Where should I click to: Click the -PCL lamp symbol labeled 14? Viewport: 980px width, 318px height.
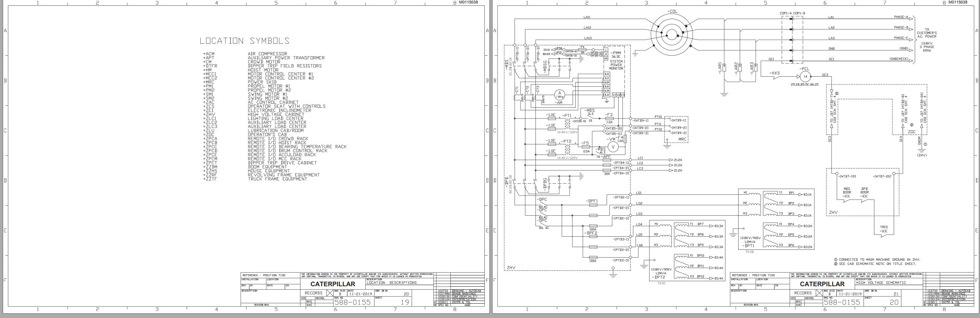(x=805, y=77)
